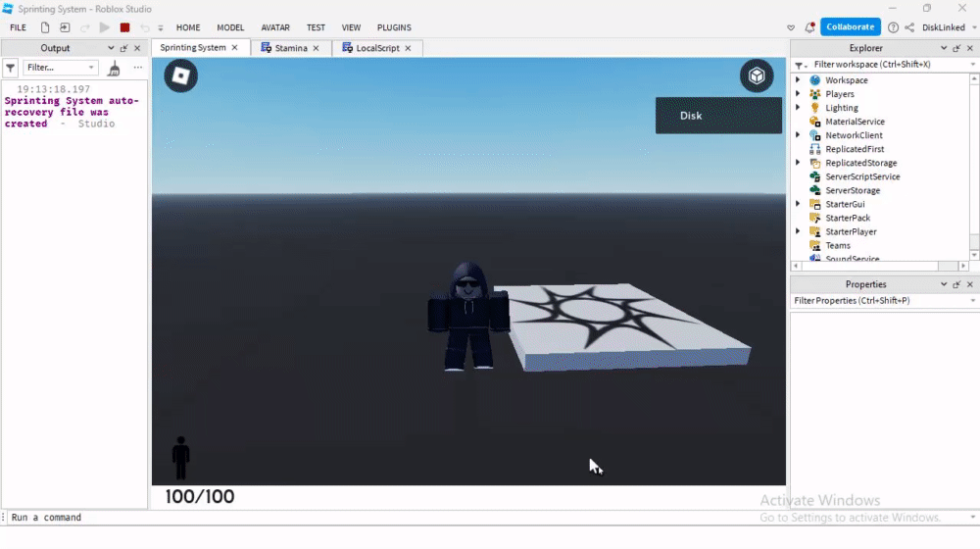Switch to the LocalScript tab

(x=377, y=48)
